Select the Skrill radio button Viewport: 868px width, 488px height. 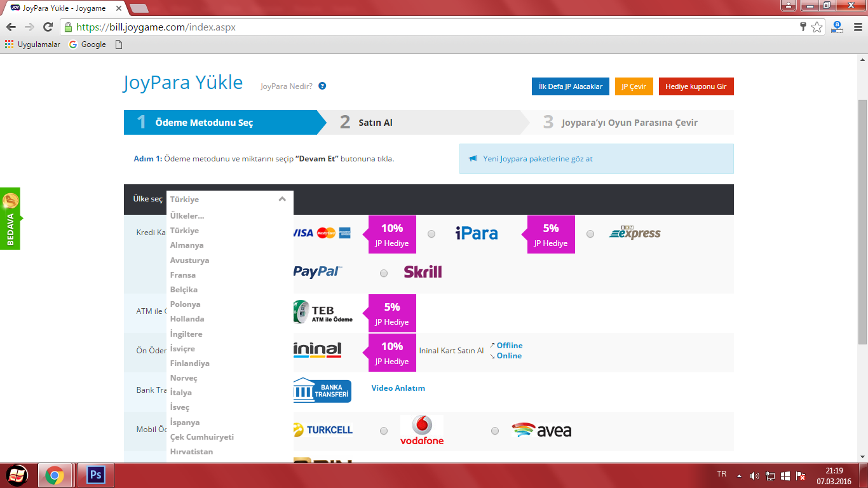(x=384, y=273)
